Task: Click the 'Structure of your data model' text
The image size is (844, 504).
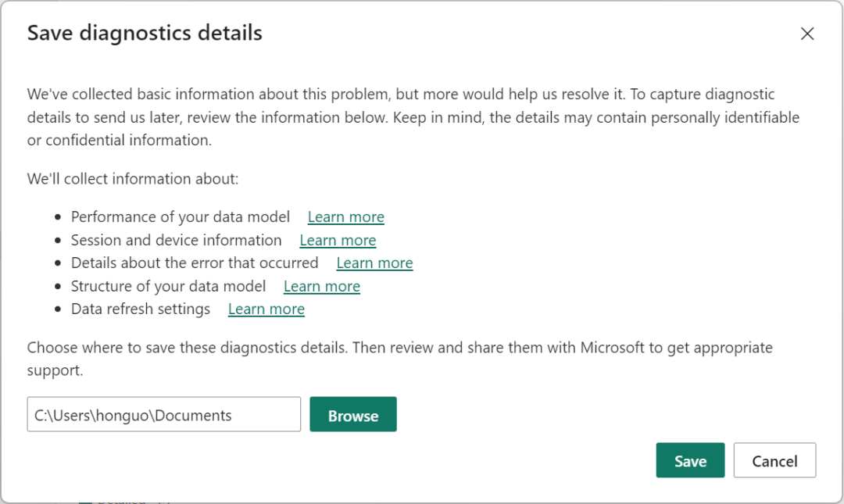Action: point(169,286)
